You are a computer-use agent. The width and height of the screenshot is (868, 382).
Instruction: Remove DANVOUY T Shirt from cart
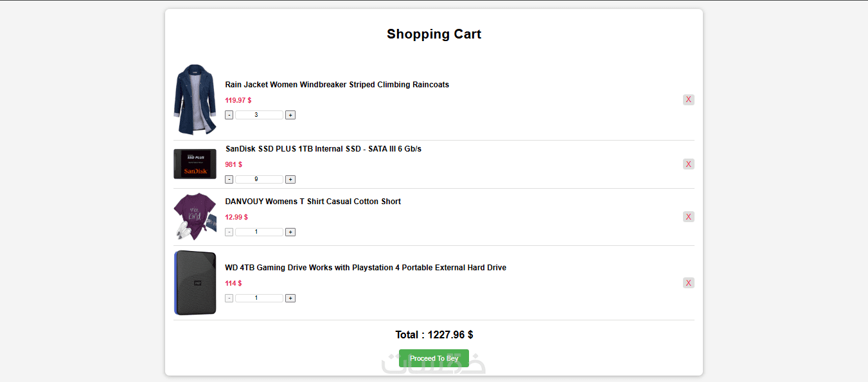click(x=688, y=217)
